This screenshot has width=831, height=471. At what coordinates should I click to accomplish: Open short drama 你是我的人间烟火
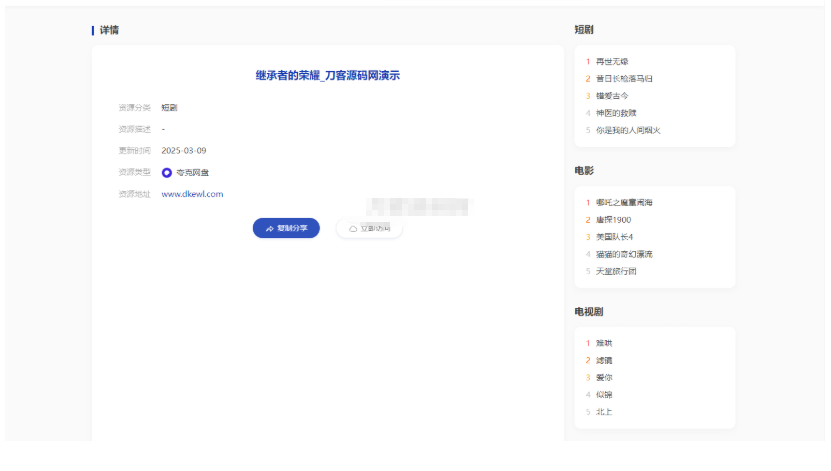click(x=628, y=130)
